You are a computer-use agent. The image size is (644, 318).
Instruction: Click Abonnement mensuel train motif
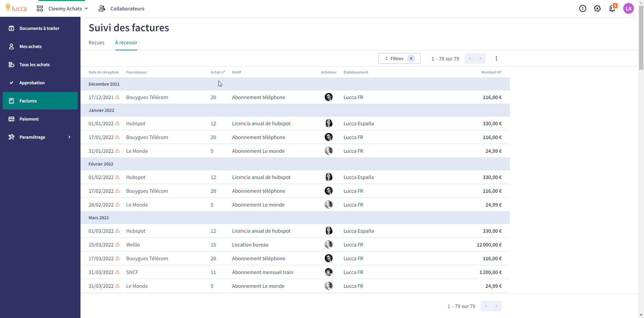point(263,272)
